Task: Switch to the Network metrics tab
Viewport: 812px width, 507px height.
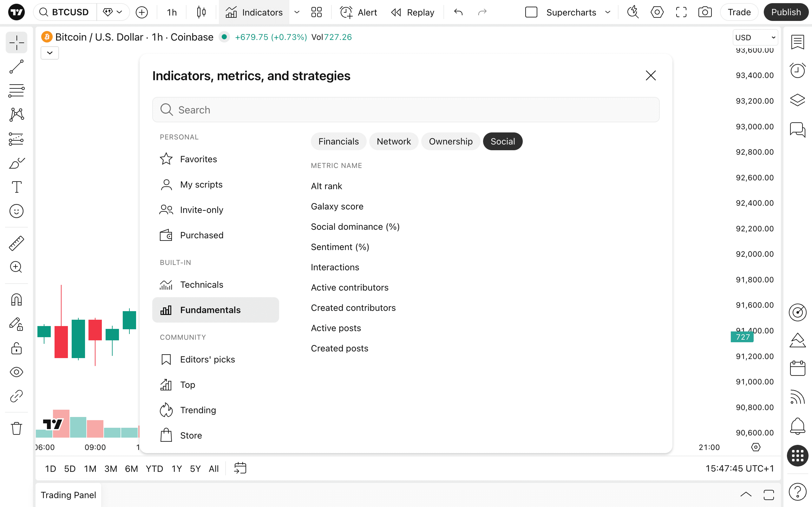Action: pos(394,142)
